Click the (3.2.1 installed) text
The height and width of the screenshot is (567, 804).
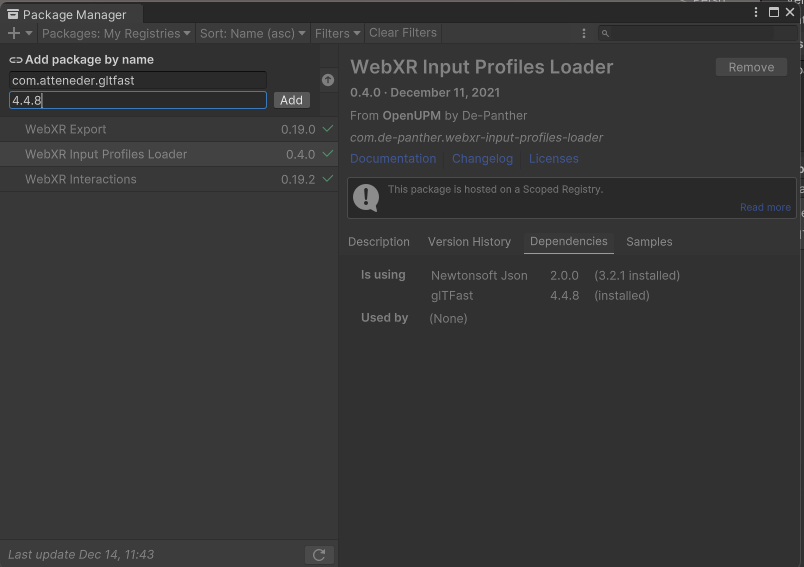point(637,275)
